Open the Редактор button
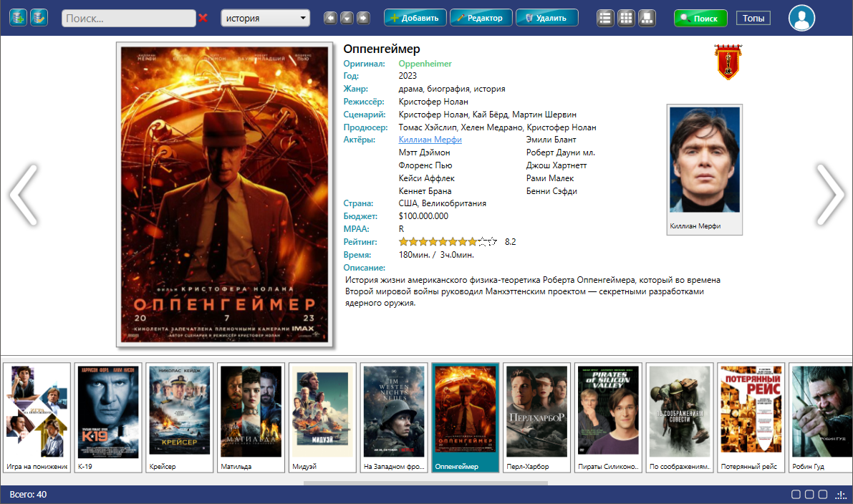 481,18
